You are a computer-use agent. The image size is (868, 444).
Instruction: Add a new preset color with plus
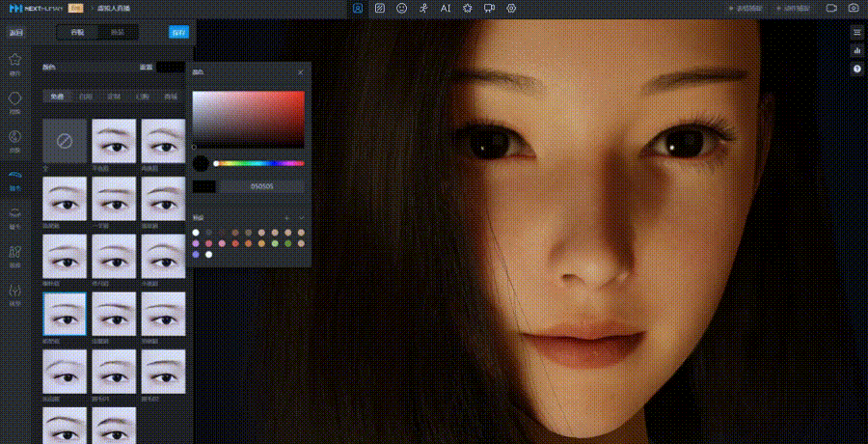(286, 218)
